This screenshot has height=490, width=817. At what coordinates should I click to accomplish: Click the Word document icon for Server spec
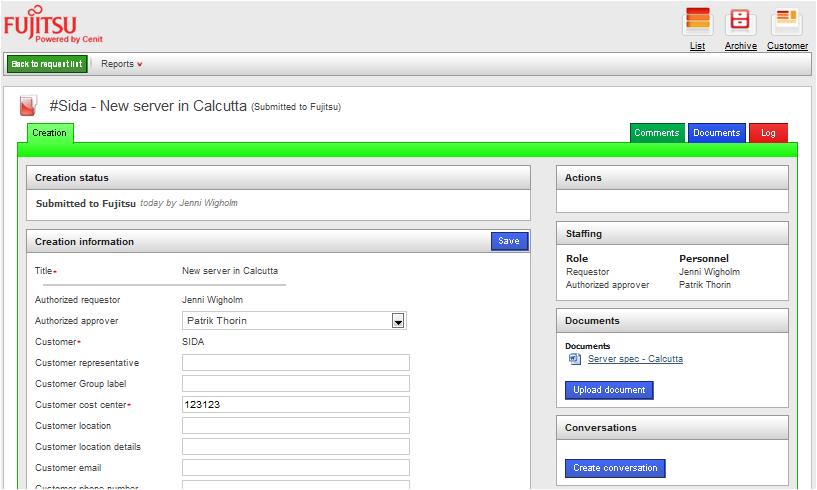pos(575,359)
